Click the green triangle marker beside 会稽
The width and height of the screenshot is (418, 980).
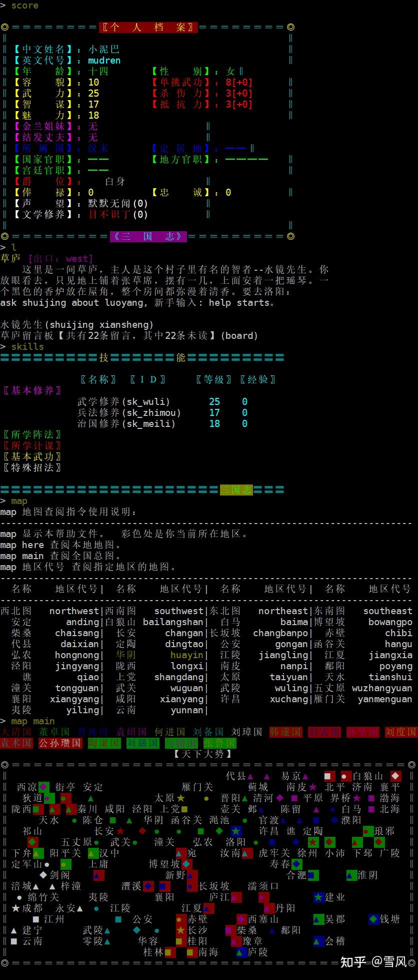tap(318, 941)
